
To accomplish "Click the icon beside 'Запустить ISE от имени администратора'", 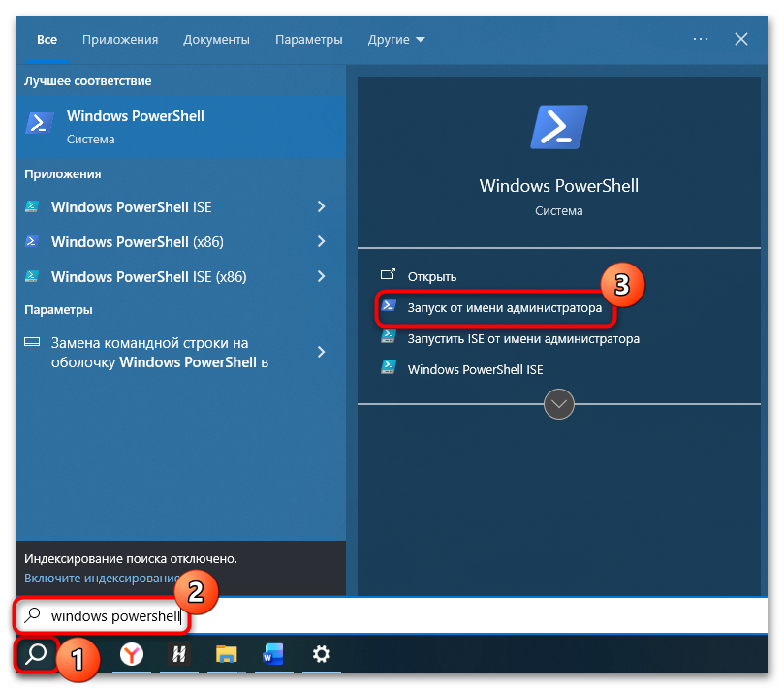I will 388,336.
